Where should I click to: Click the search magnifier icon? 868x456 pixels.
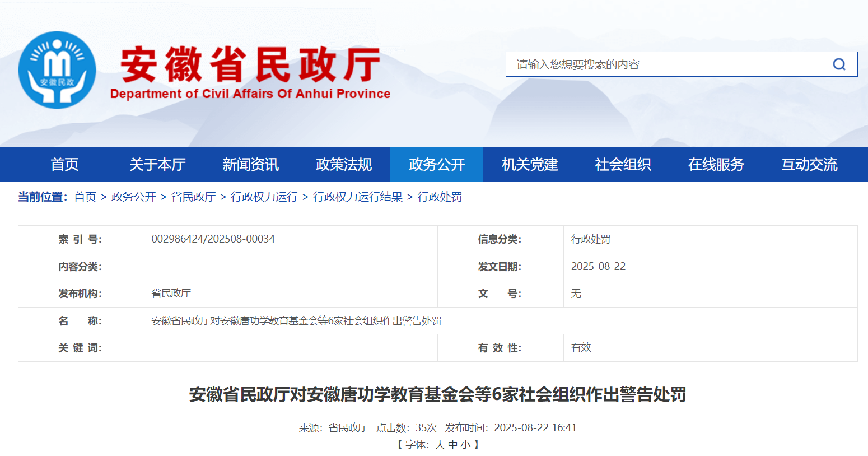[838, 64]
